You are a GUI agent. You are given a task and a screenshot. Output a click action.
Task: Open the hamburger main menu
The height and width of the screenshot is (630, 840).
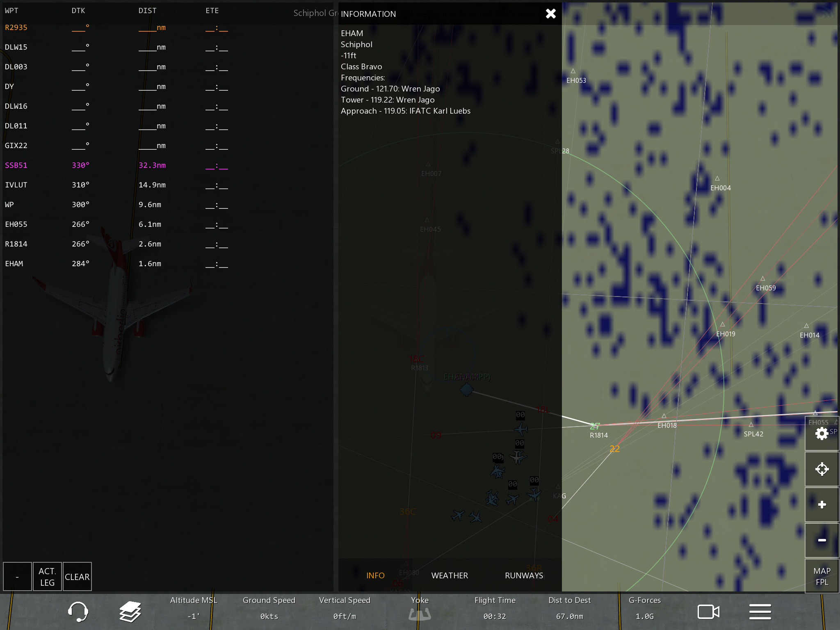point(760,612)
